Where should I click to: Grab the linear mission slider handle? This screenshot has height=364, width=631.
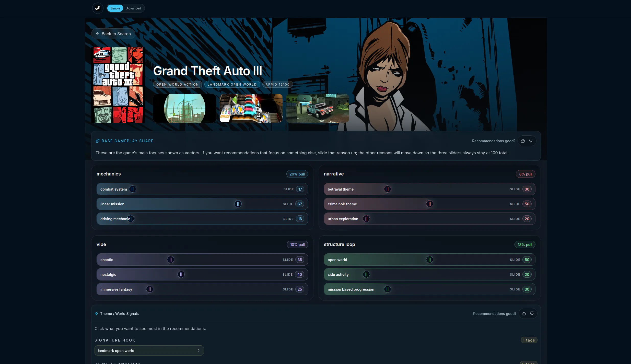tap(238, 204)
